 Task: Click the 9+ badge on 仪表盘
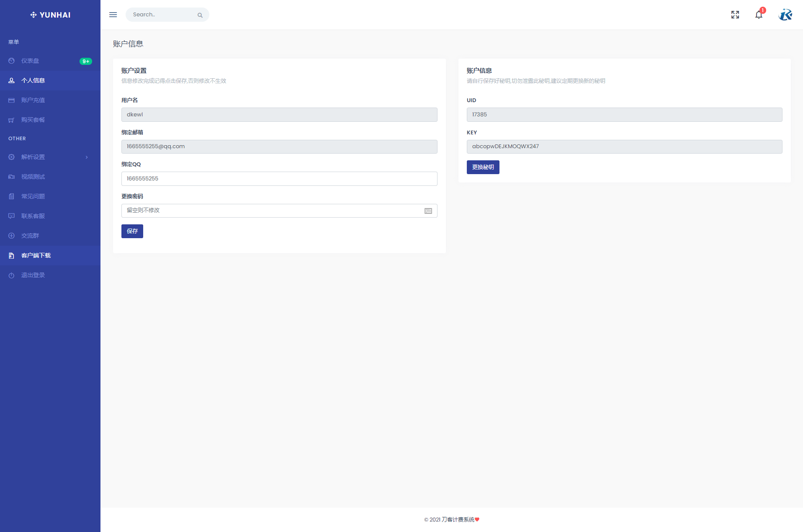click(x=85, y=61)
